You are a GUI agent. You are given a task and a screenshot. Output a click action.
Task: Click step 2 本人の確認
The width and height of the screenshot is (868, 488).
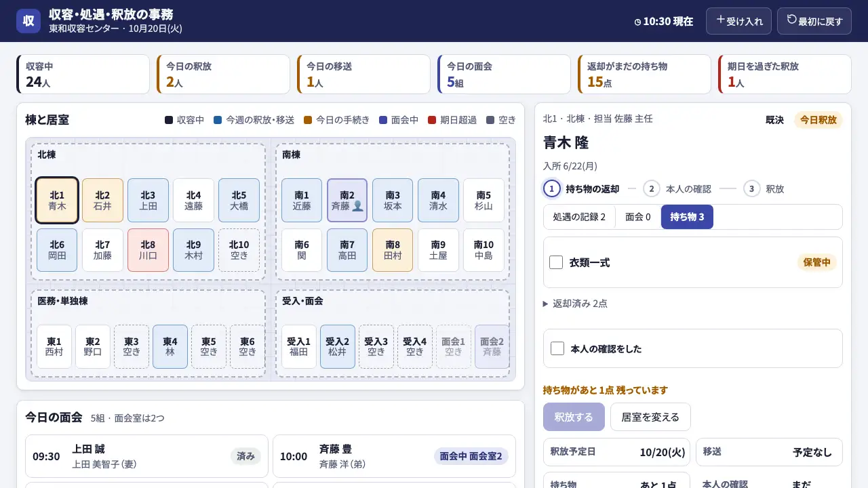(x=677, y=188)
